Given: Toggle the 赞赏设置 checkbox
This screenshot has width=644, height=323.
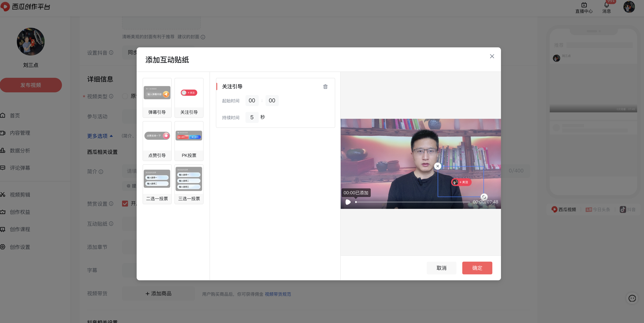Looking at the screenshot, I should click(125, 203).
